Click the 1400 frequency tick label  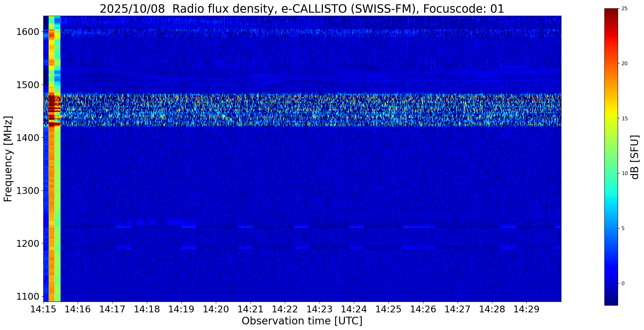pos(28,138)
